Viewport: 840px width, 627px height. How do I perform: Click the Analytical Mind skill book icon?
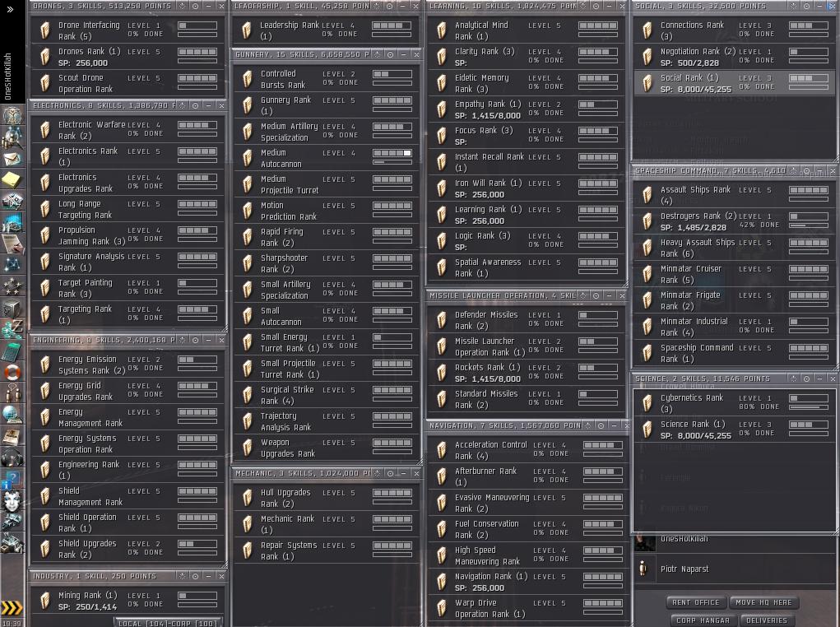pyautogui.click(x=442, y=30)
